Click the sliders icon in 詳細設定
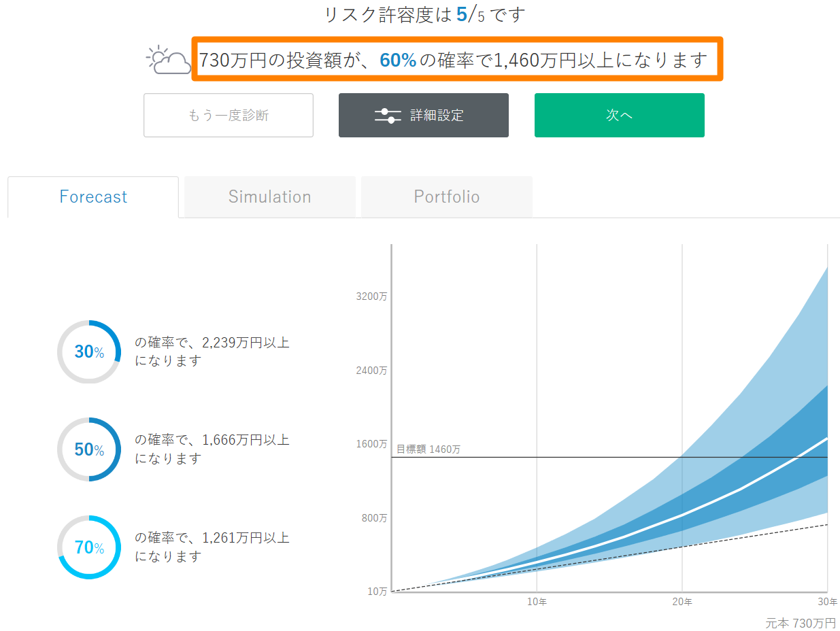Screen dimensions: 840x631 point(388,116)
